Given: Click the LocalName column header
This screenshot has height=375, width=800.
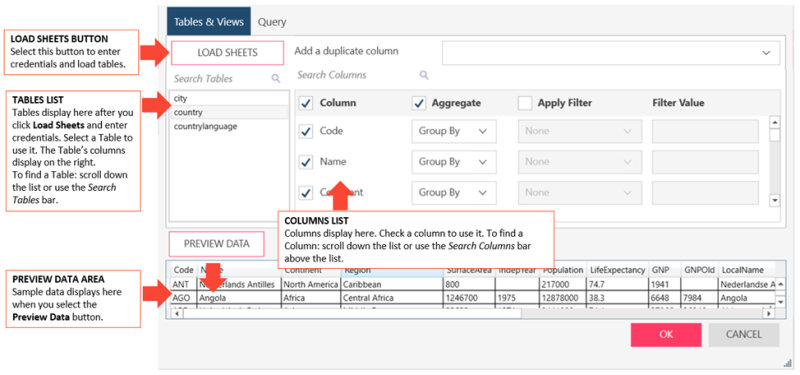Looking at the screenshot, I should click(747, 270).
